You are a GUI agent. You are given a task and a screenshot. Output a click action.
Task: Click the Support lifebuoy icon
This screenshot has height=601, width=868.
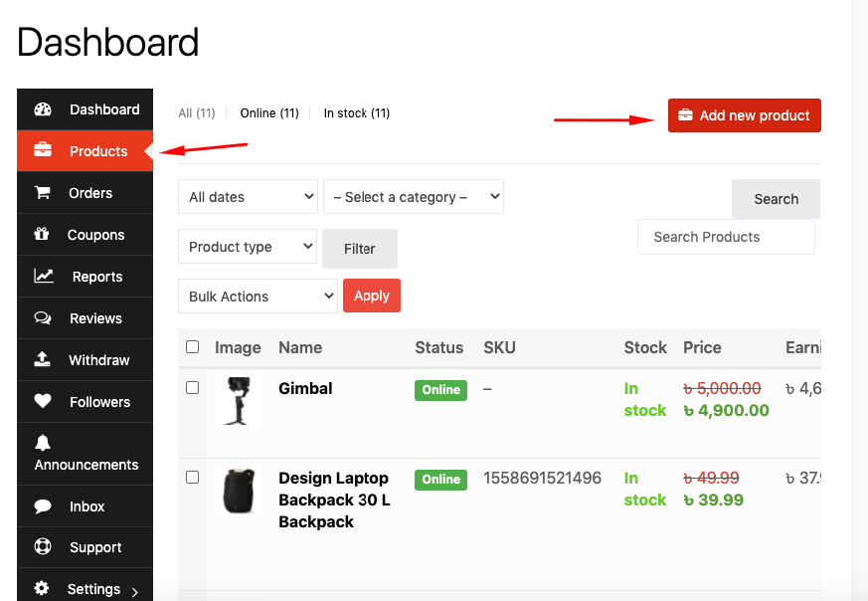(43, 546)
